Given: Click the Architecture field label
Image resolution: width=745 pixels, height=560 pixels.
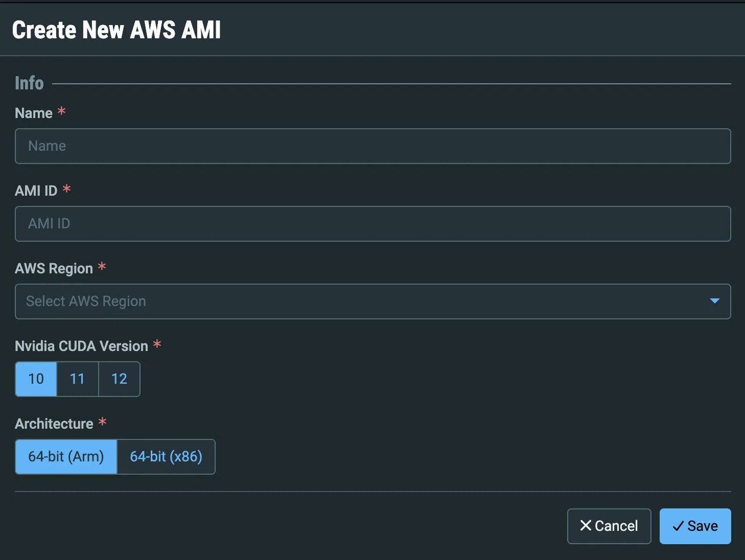Looking at the screenshot, I should [54, 424].
